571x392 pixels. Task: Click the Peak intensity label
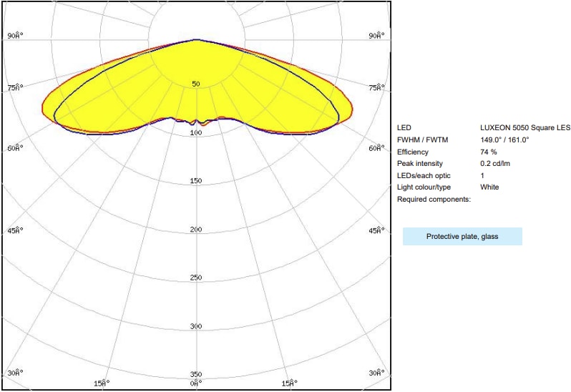419,164
